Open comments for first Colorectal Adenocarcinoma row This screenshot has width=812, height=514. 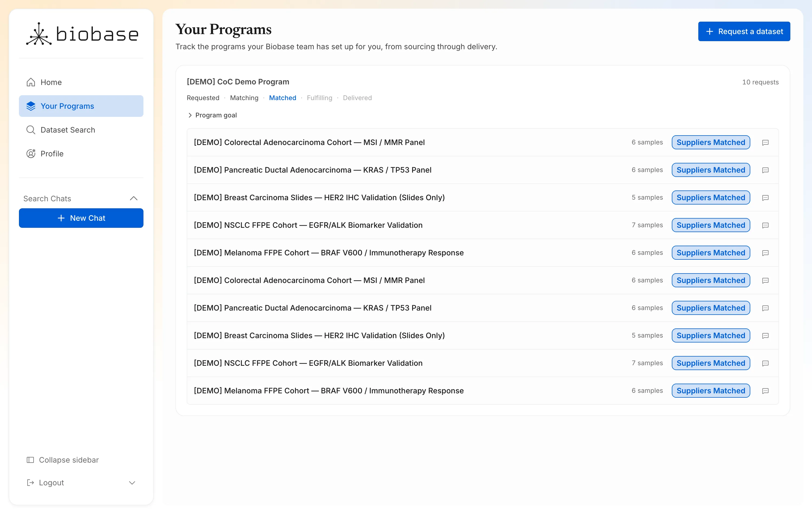pos(765,142)
